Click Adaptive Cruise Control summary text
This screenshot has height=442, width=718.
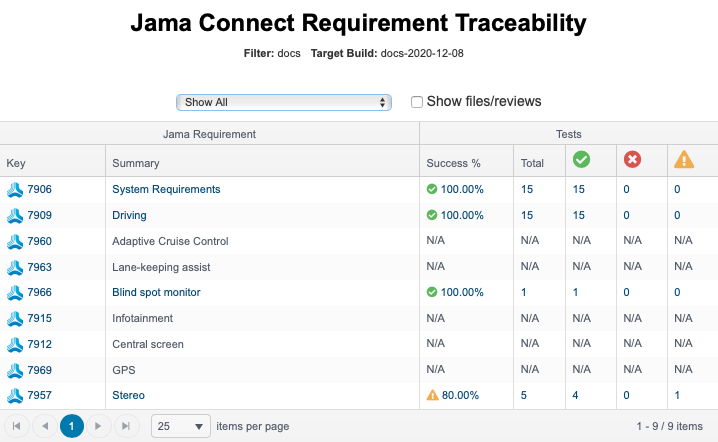tap(170, 241)
